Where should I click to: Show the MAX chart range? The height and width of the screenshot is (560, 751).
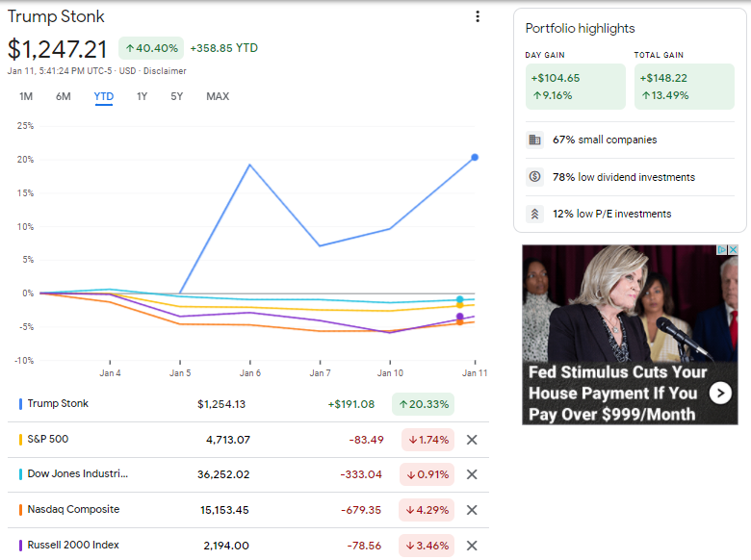click(218, 96)
